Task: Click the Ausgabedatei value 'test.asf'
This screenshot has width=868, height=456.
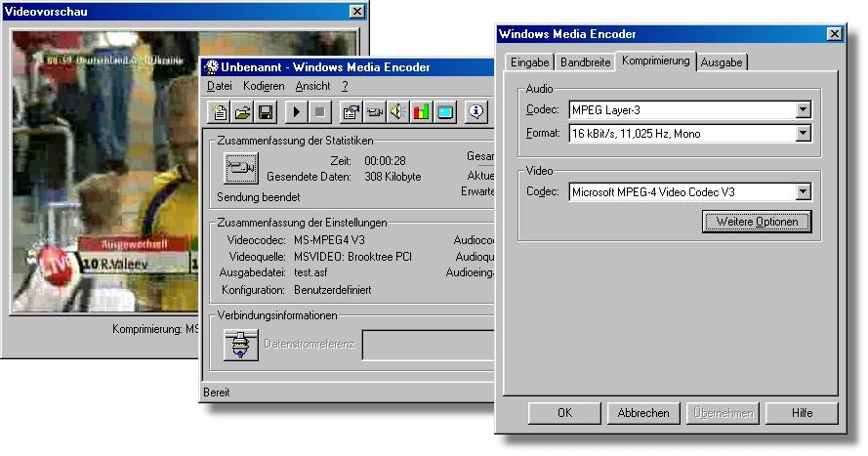Action: click(310, 272)
